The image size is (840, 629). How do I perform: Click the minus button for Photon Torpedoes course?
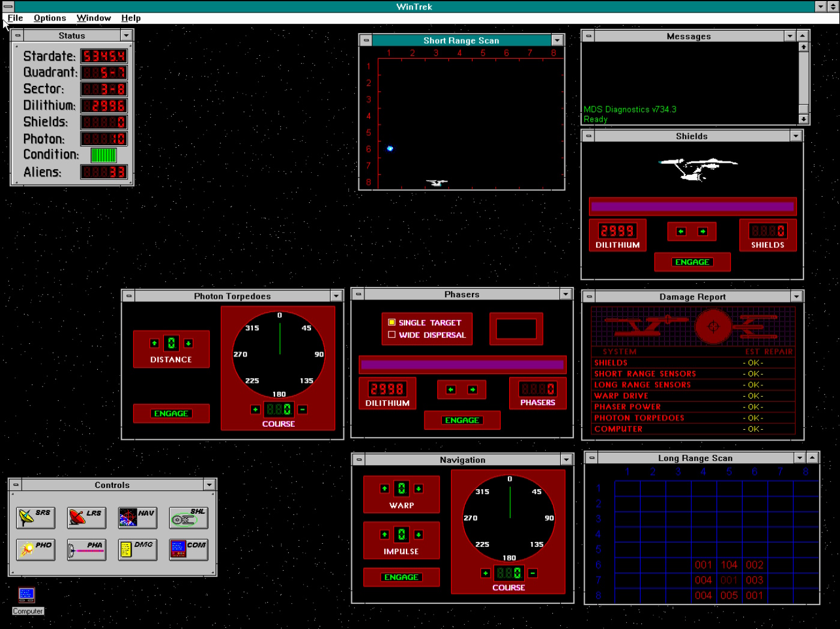tap(303, 409)
